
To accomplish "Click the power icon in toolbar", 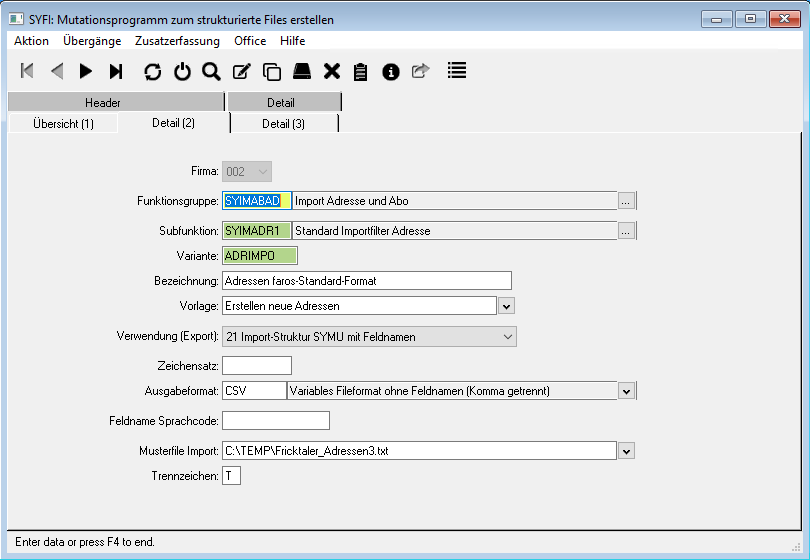I will [181, 71].
